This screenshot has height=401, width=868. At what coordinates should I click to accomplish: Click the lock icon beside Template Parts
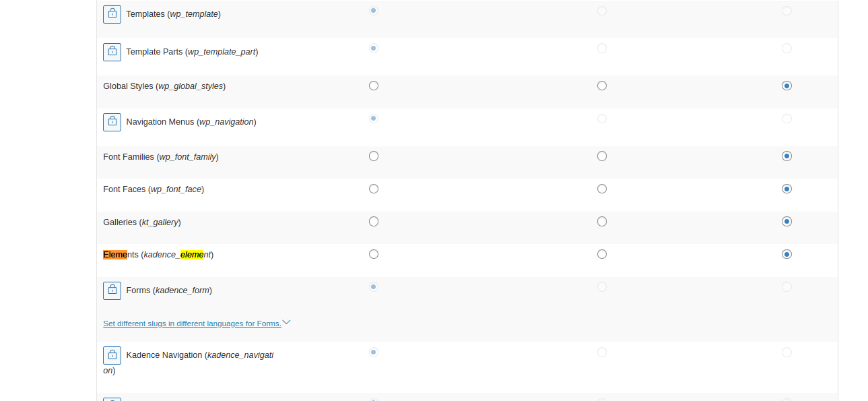pyautogui.click(x=112, y=52)
